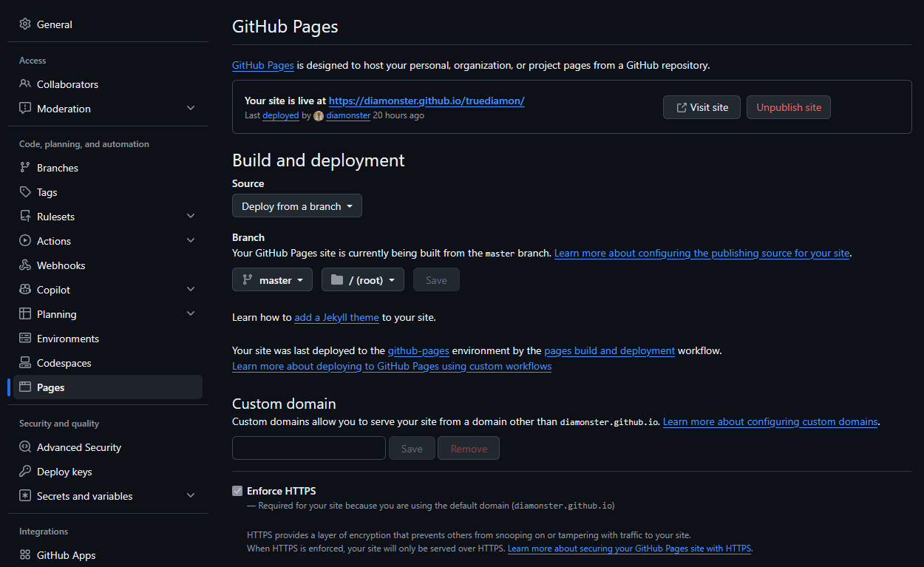Click the Advanced Security shield icon

(x=25, y=447)
